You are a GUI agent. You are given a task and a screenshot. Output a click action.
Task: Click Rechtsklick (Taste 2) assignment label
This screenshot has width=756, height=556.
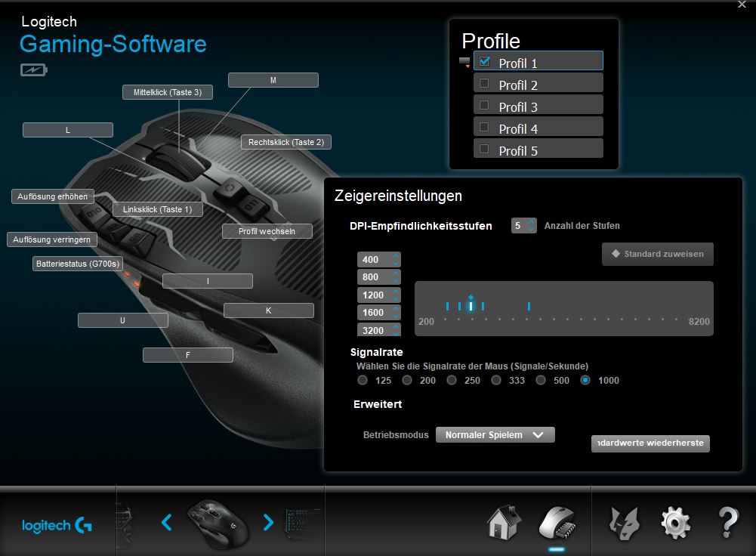click(x=286, y=142)
